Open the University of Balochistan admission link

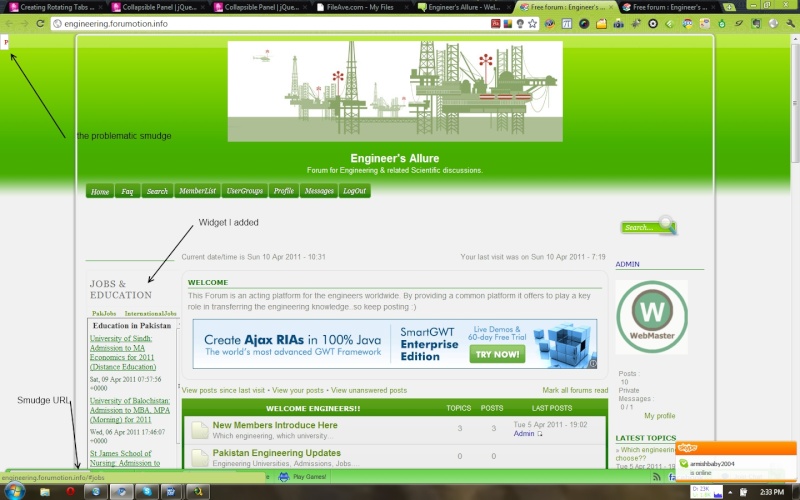click(x=130, y=410)
